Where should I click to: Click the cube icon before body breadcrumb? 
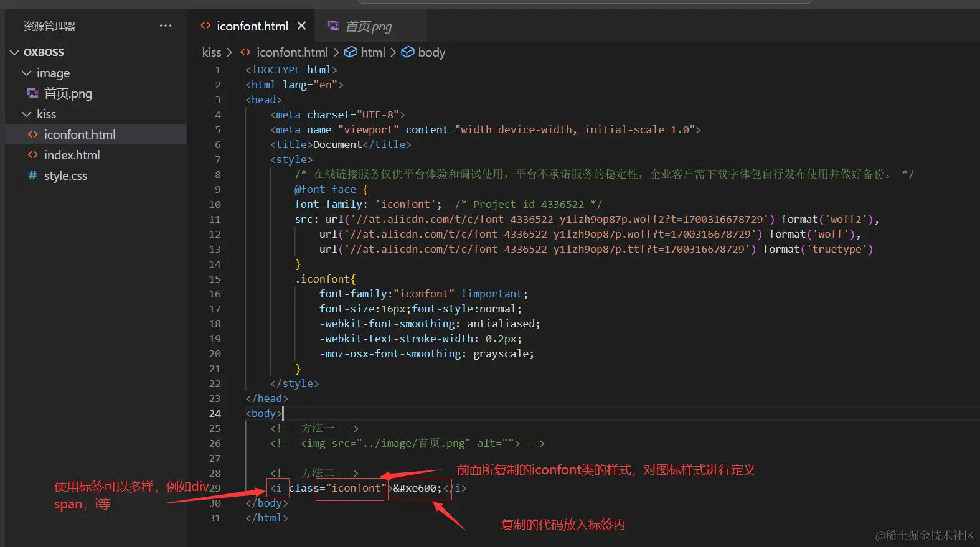click(408, 52)
